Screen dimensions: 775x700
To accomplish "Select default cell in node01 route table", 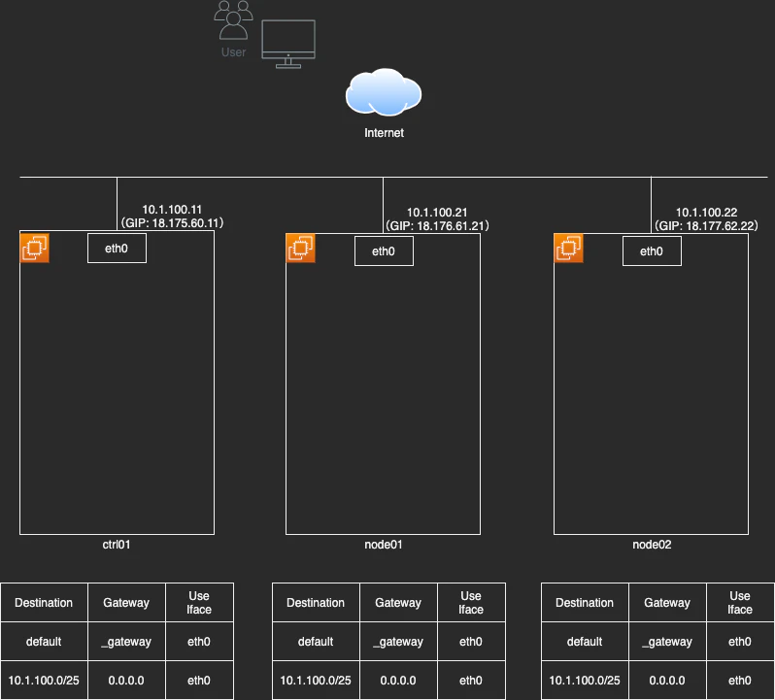I will coord(316,641).
